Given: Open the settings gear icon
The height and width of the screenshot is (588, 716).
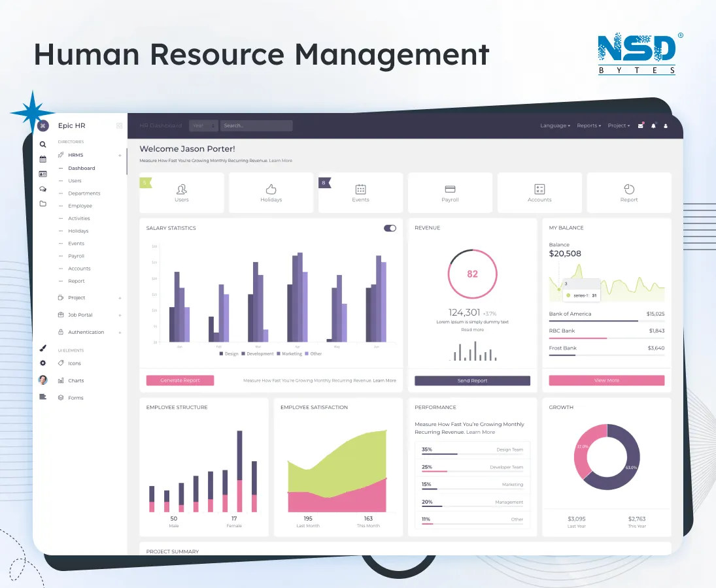Looking at the screenshot, I should [43, 363].
